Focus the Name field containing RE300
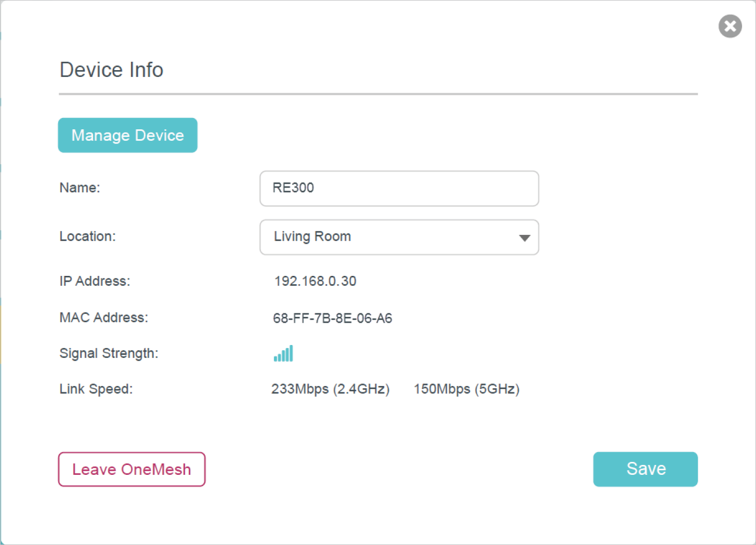The height and width of the screenshot is (545, 756). pyautogui.click(x=399, y=189)
